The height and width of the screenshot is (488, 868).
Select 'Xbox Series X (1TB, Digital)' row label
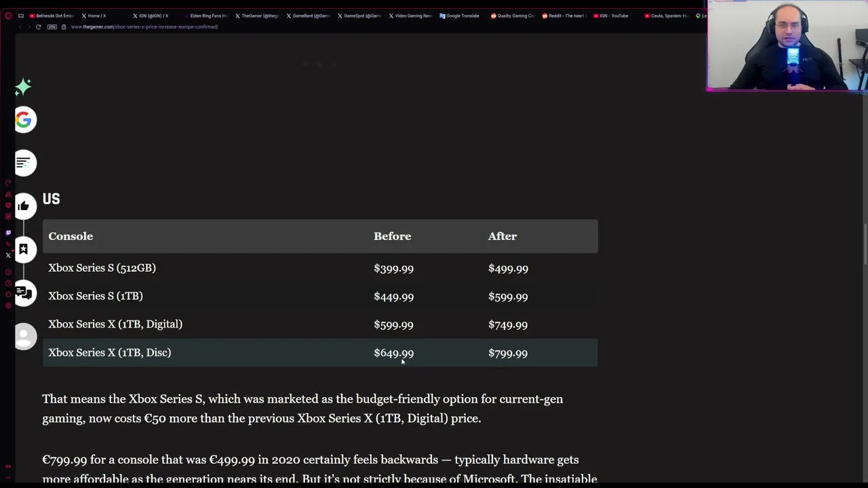coord(115,324)
